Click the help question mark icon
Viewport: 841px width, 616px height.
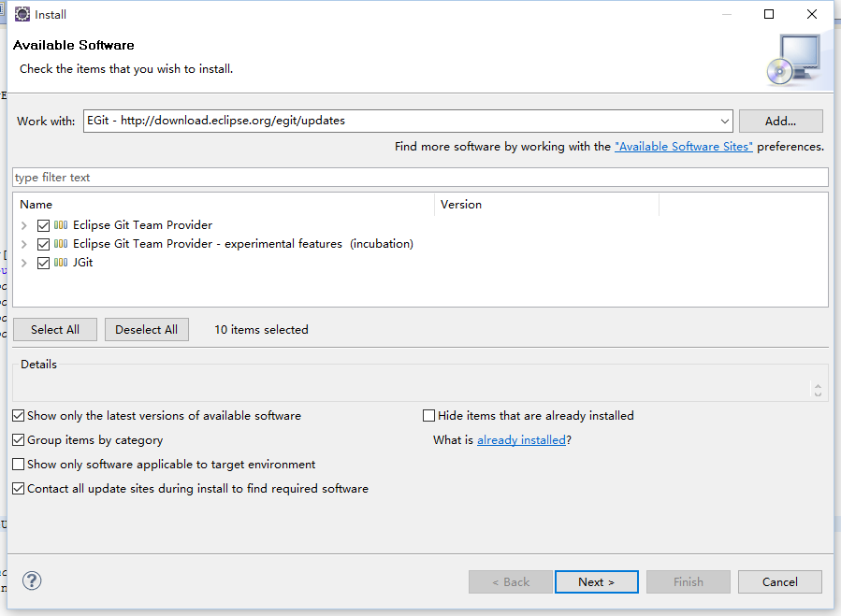[32, 580]
